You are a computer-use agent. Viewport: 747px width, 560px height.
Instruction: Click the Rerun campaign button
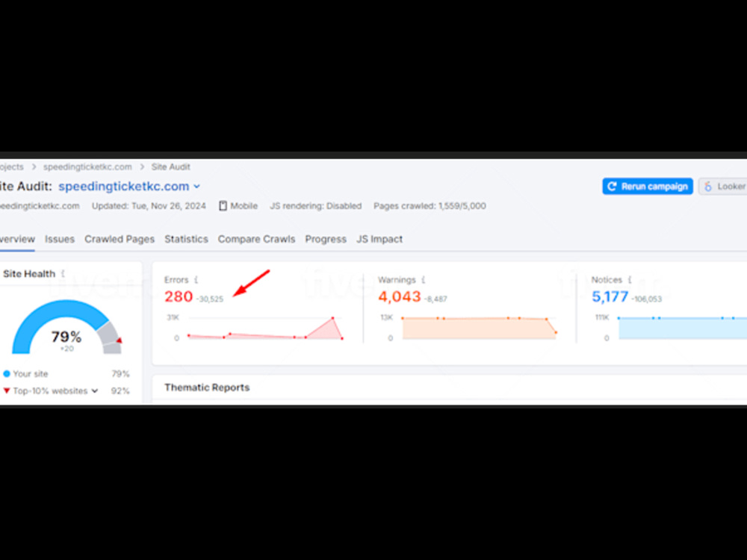(x=648, y=186)
